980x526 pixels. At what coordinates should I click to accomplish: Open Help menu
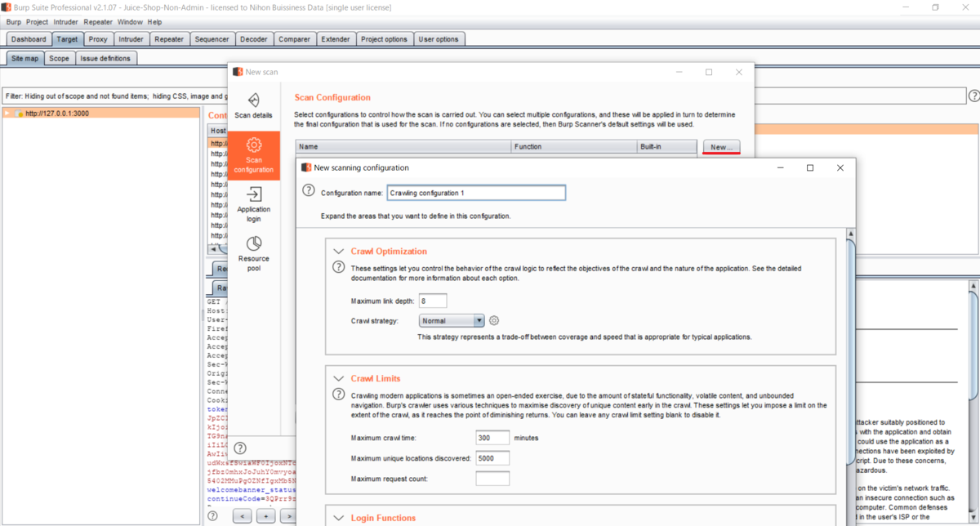[x=154, y=22]
